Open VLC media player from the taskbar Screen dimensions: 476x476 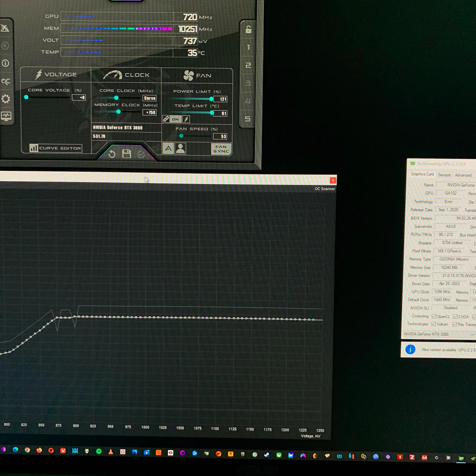point(111,451)
